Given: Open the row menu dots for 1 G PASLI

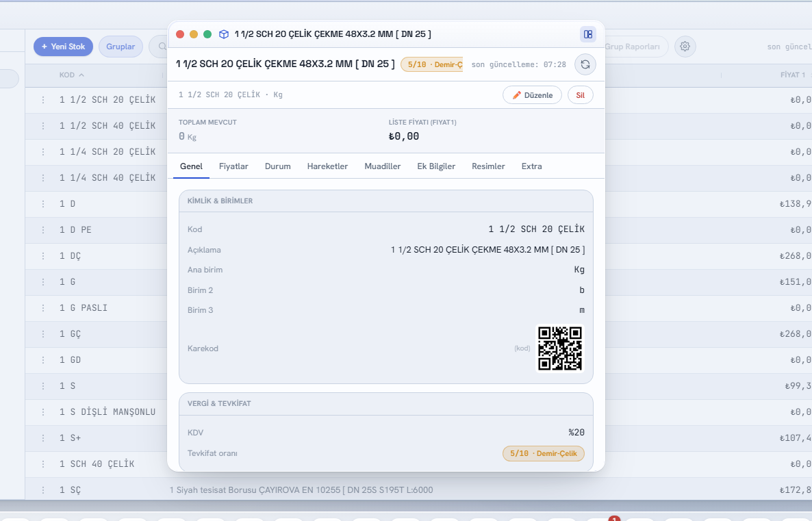Looking at the screenshot, I should click(43, 307).
